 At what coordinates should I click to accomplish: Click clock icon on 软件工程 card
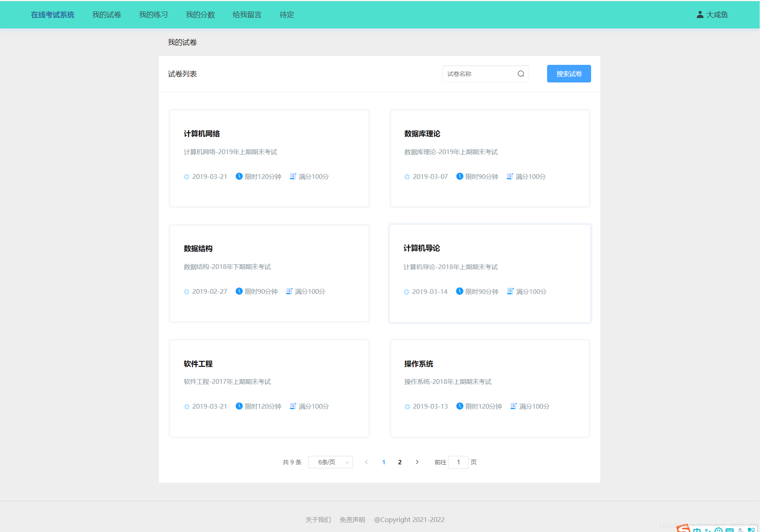(x=239, y=406)
